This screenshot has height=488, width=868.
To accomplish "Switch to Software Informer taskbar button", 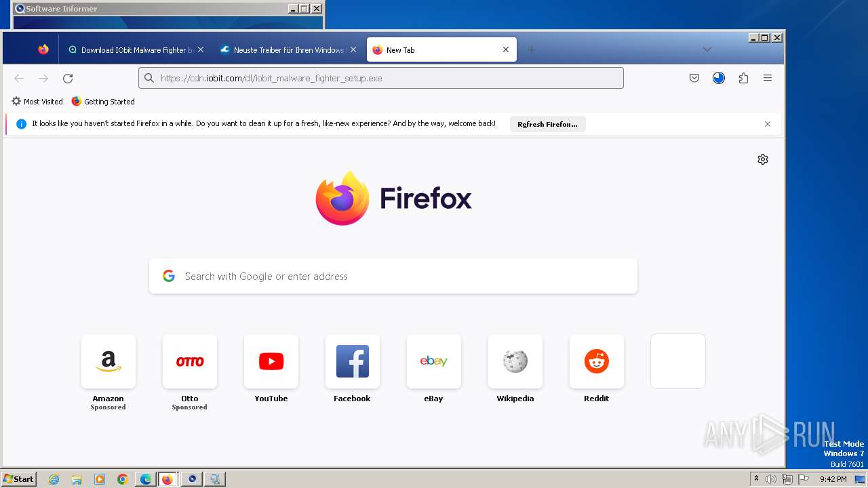I will point(192,479).
